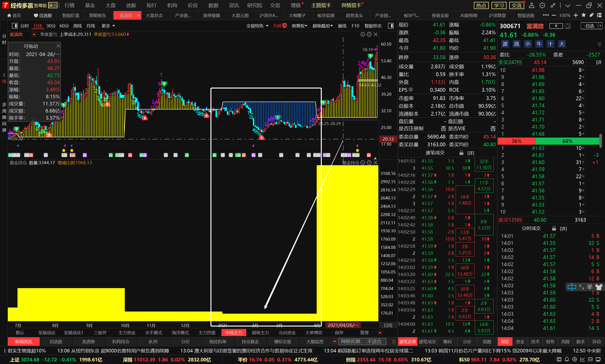The height and width of the screenshot is (364, 605).
Task: Click the hexagon settings icon in the title bar
Action: click(542, 5)
